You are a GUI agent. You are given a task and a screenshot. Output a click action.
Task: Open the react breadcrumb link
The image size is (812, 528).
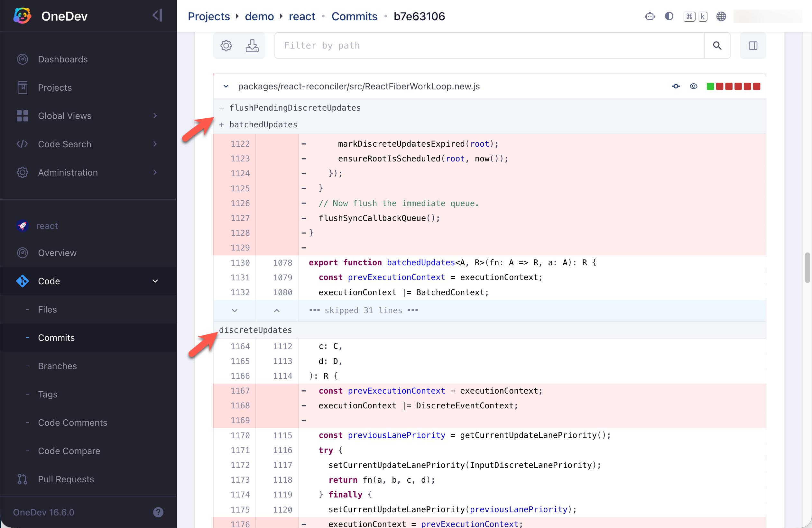[302, 16]
